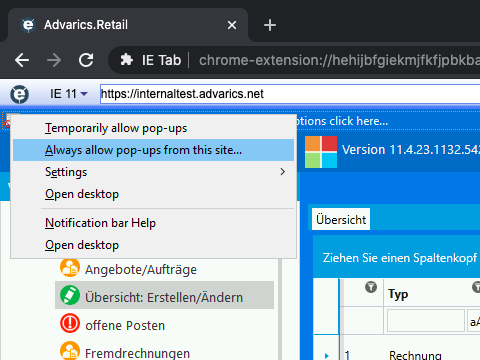
Task: Switch to the Übersicht tab
Action: click(341, 219)
